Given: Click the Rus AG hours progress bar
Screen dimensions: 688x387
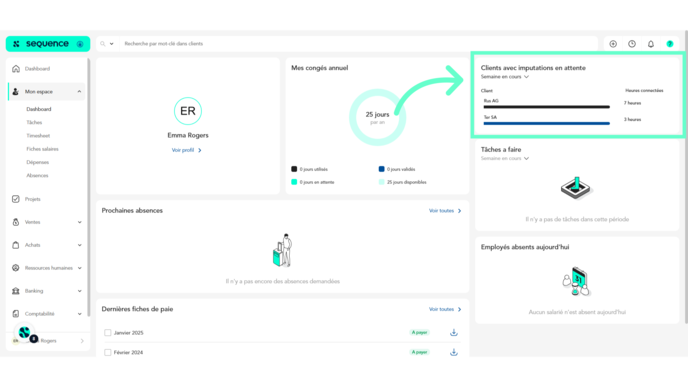Looking at the screenshot, I should (x=546, y=107).
